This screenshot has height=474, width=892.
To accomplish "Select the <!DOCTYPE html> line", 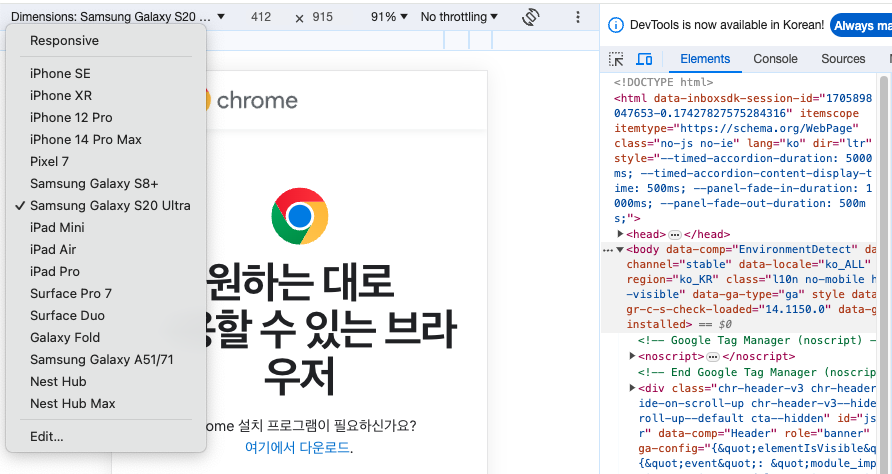I will click(x=663, y=83).
